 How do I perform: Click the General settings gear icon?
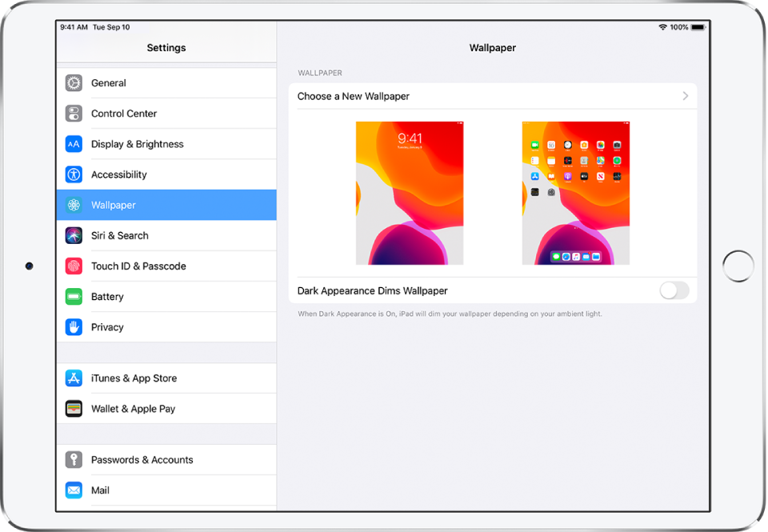74,83
